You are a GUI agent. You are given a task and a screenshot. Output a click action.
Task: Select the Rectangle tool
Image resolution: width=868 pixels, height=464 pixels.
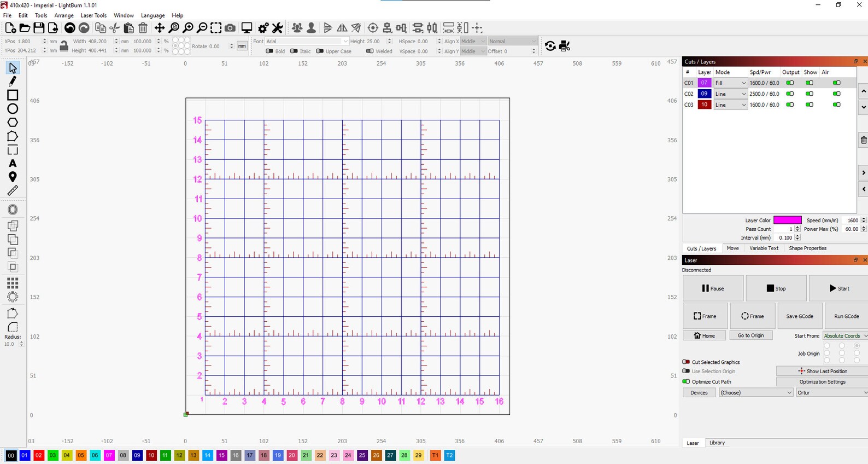coord(13,95)
